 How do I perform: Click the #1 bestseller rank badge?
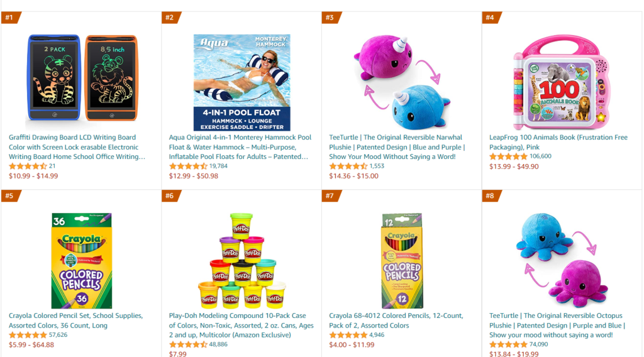(x=10, y=18)
